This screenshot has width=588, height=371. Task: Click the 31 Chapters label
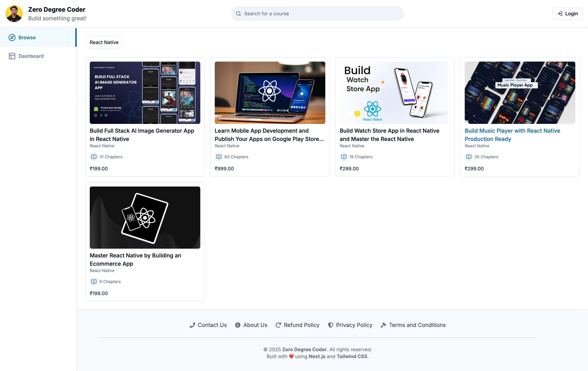point(111,157)
